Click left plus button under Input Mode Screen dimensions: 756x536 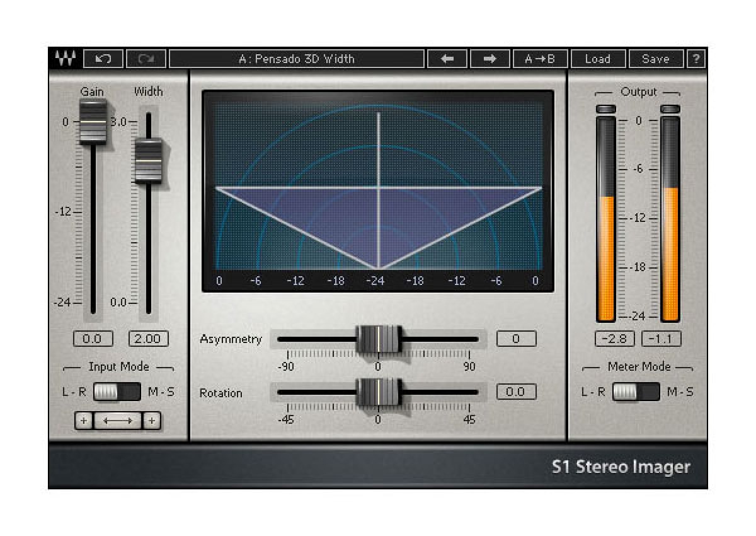(83, 421)
